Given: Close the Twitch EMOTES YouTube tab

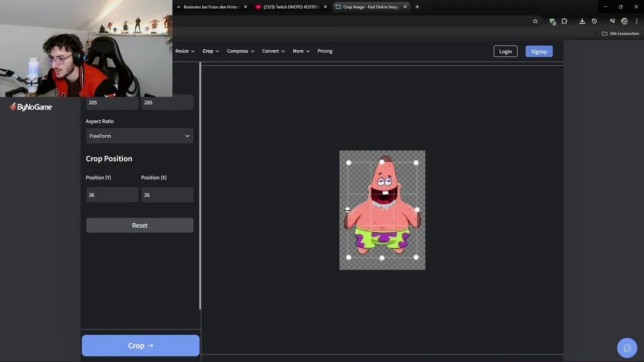Looking at the screenshot, I should click(x=325, y=7).
